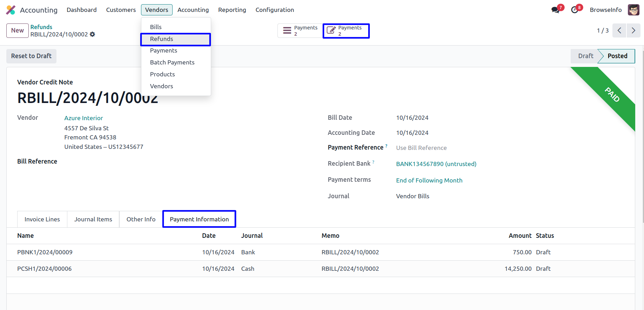This screenshot has height=310, width=644.
Task: Click the Odoo Accounting app logo
Action: 11,10
